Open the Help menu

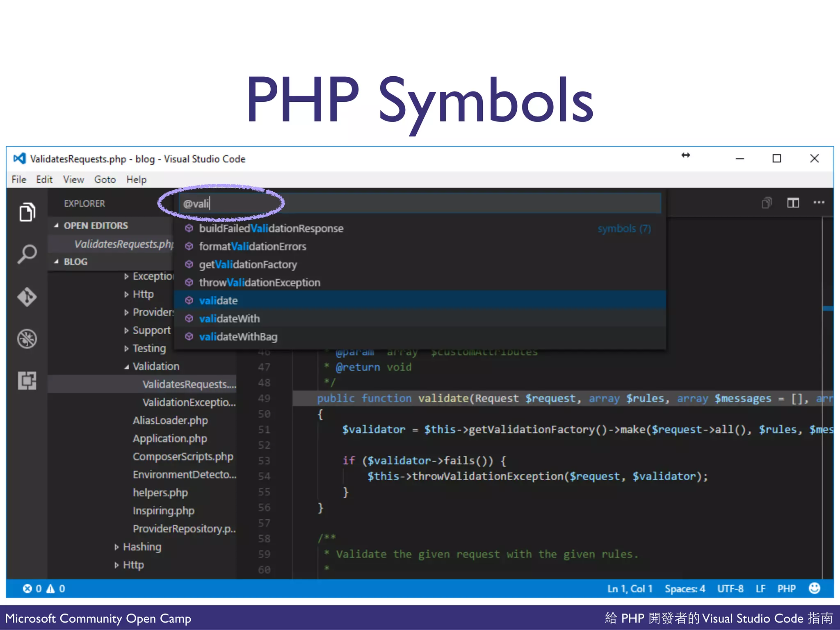[x=136, y=179]
